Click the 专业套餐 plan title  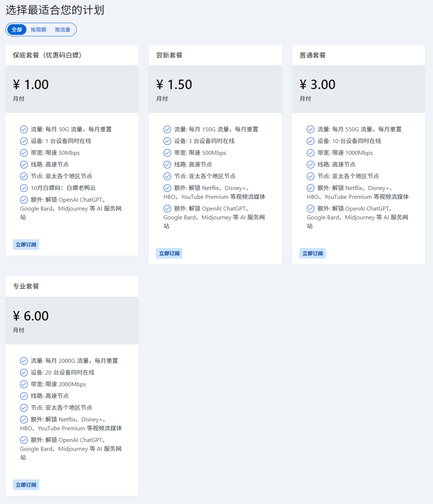26,286
